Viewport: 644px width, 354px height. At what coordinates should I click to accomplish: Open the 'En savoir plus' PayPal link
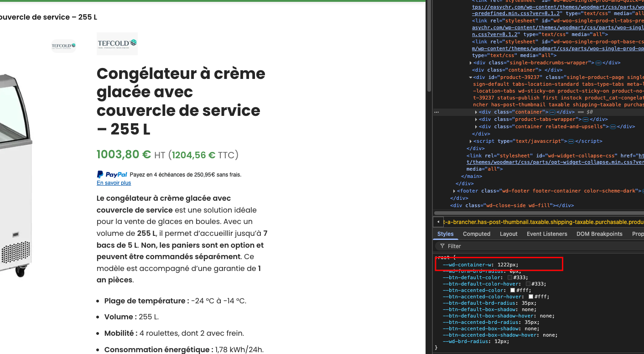click(x=114, y=183)
